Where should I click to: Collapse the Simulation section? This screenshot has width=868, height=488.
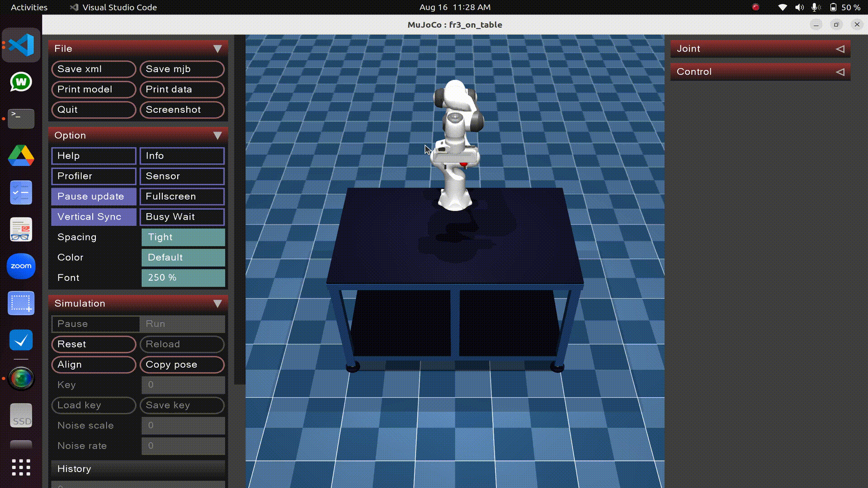click(x=218, y=303)
